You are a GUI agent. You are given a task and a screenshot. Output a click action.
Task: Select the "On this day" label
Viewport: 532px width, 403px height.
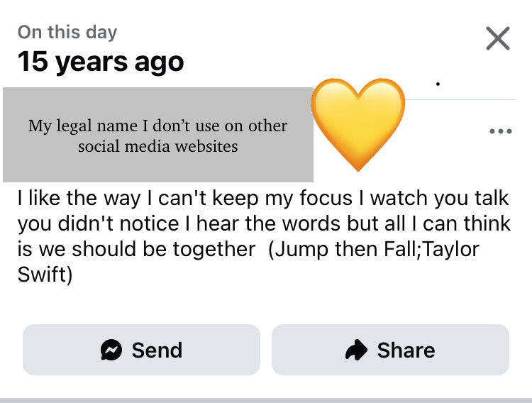pos(67,33)
